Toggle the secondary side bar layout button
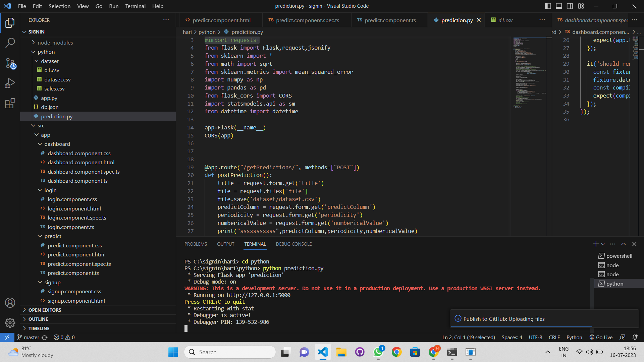Screen dimensions: 644x362 tap(570, 6)
